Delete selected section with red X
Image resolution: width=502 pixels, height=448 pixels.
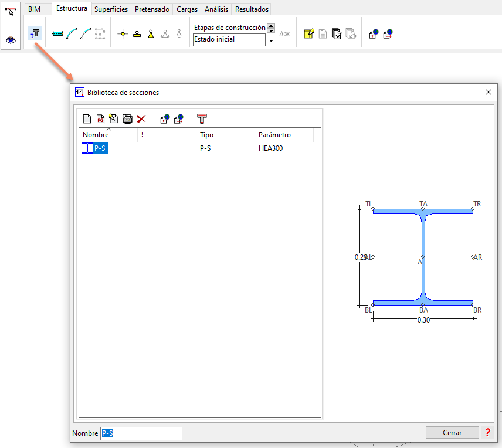141,119
